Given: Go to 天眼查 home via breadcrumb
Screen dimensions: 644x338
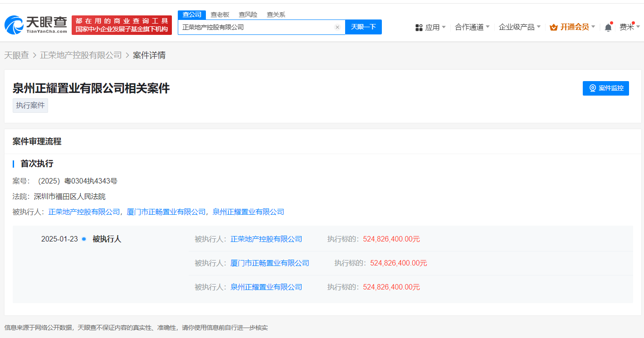Looking at the screenshot, I should pyautogui.click(x=17, y=55).
